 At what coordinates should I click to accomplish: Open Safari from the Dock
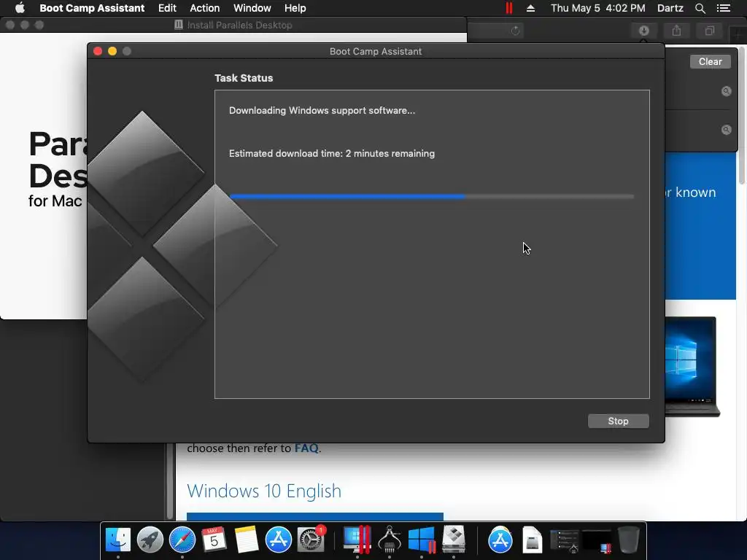(x=182, y=540)
